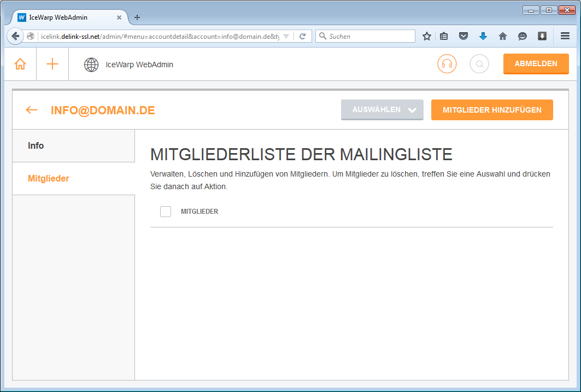Open the URL bar history dropdown arrow
581x392 pixels.
click(286, 36)
